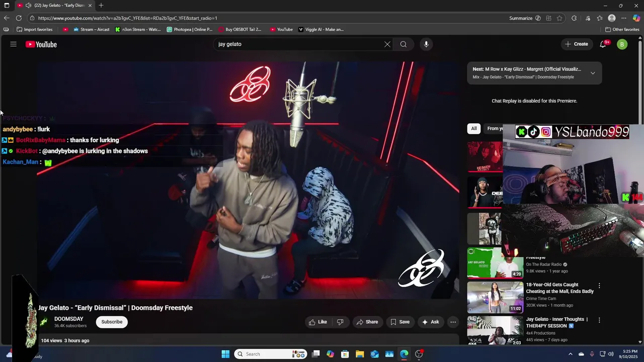
Task: Go to the YouTube home logo
Action: [x=41, y=44]
